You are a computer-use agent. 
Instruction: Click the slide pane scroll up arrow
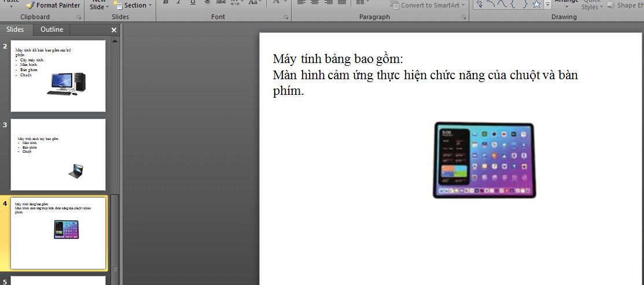click(x=115, y=41)
